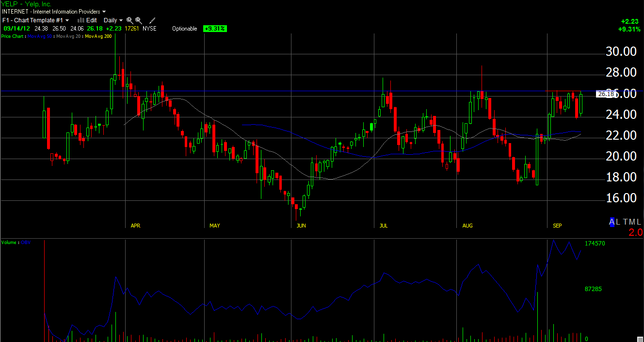The image size is (644, 342).
Task: Click the zoom in magnifier icon
Action: coord(129,20)
